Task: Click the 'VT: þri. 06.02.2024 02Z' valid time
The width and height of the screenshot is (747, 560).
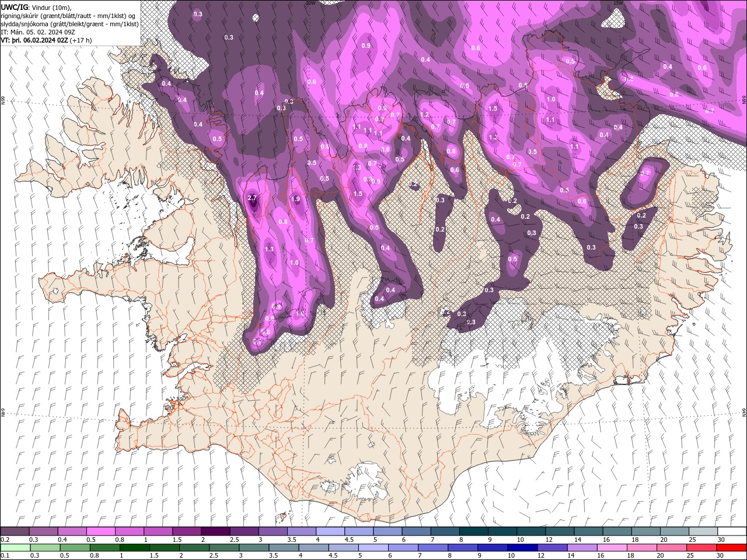Action: [x=34, y=40]
